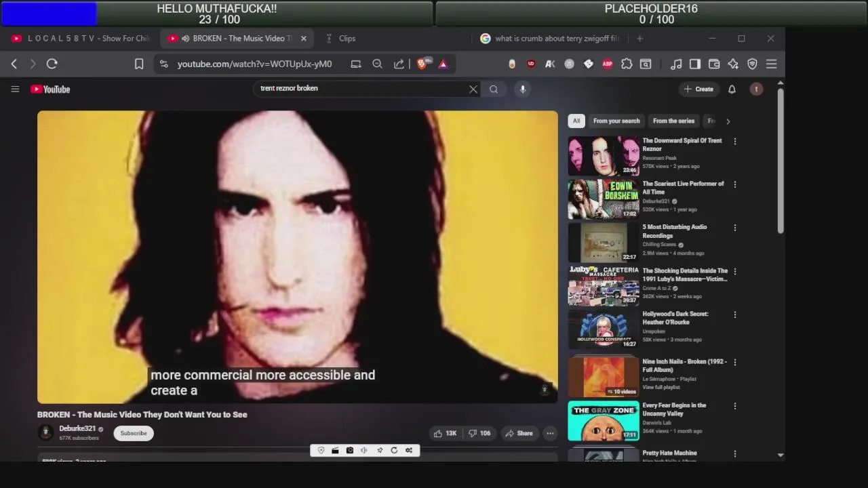The width and height of the screenshot is (868, 488).
Task: Open a new browser tab with plus
Action: (639, 39)
